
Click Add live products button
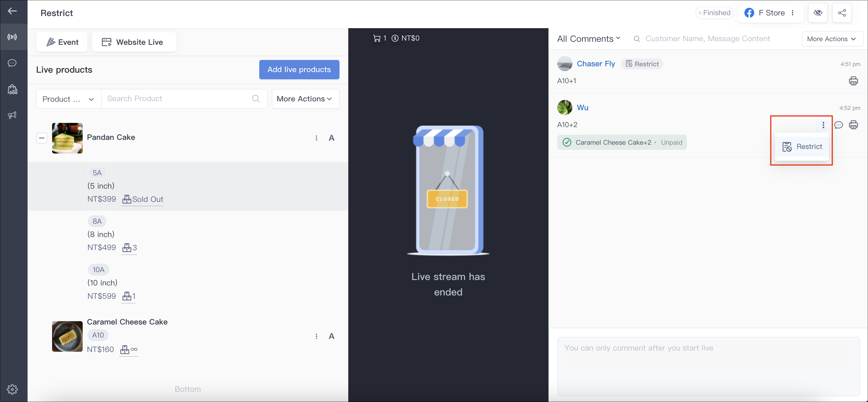coord(299,70)
